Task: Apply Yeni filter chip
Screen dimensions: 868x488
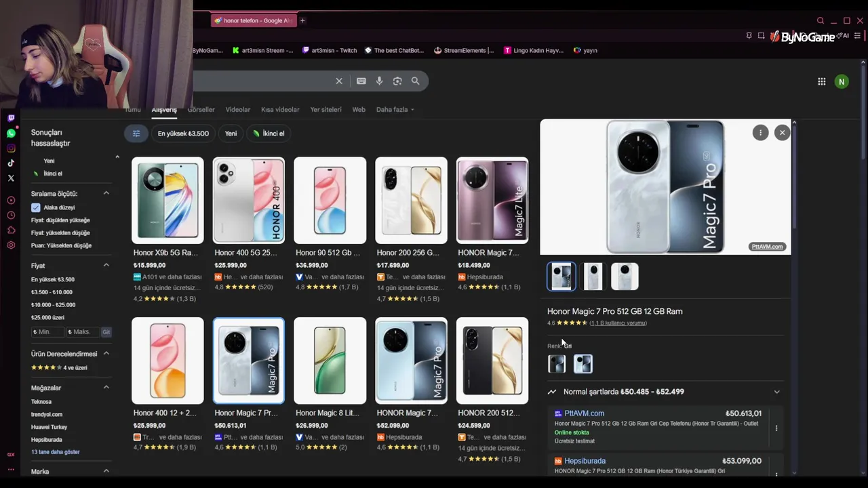Action: click(x=231, y=134)
